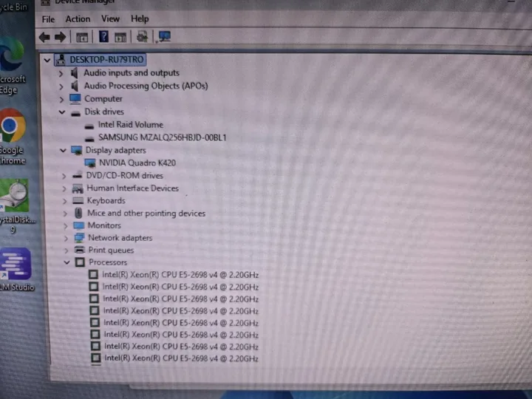The height and width of the screenshot is (399, 532).
Task: Click the Keyboards category icon
Action: [78, 201]
